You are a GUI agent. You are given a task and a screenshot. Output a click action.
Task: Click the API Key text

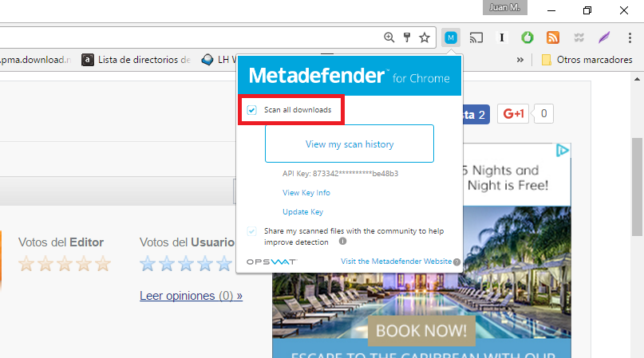pyautogui.click(x=340, y=174)
